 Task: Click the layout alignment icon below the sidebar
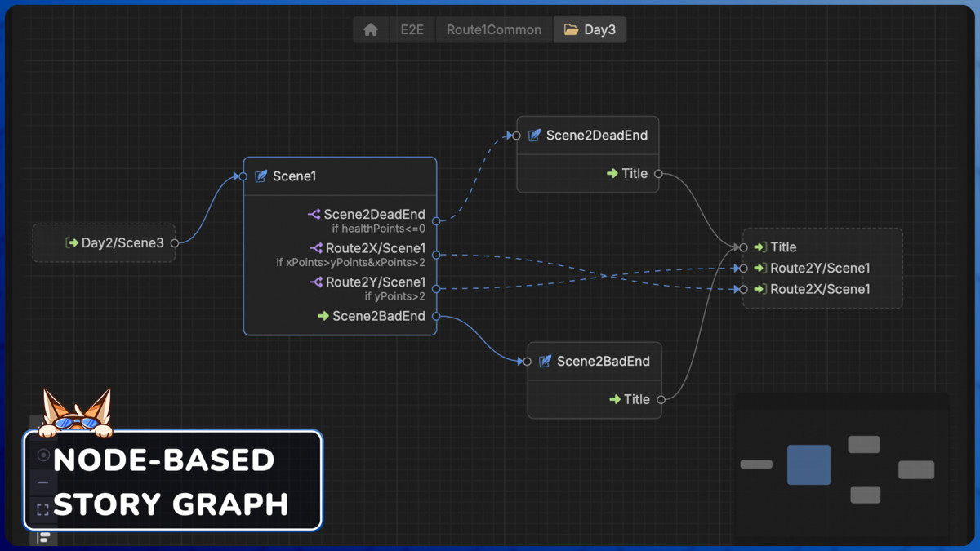pyautogui.click(x=45, y=537)
